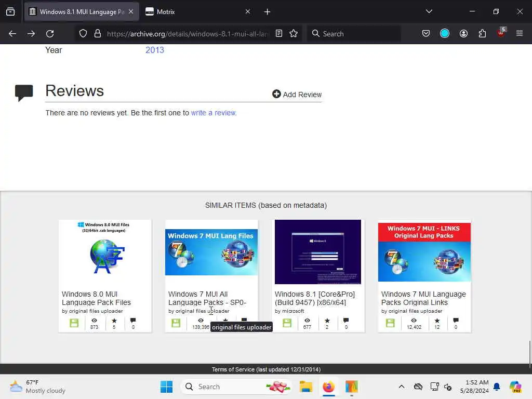
Task: Open Windows 8.1 [Core&Pro] Build 9457 title
Action: 315,299
